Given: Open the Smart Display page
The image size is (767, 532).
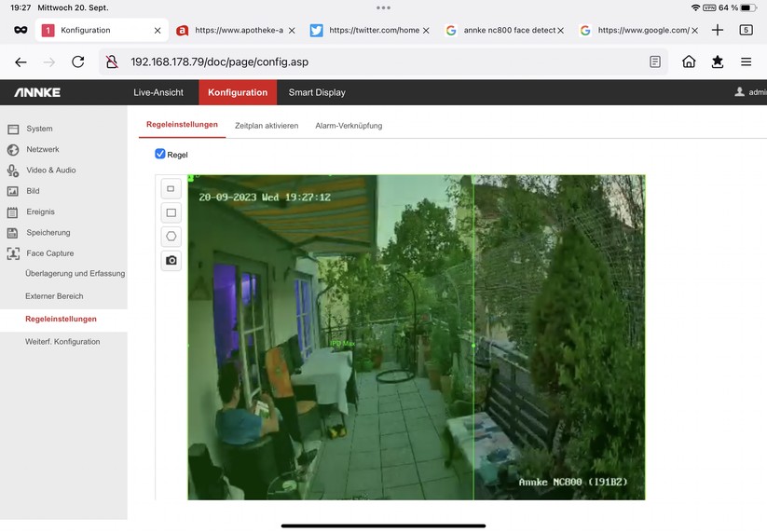Looking at the screenshot, I should tap(317, 92).
